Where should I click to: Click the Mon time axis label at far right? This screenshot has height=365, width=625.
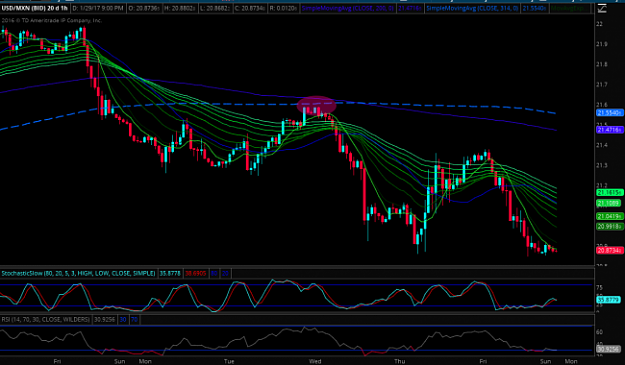571,361
